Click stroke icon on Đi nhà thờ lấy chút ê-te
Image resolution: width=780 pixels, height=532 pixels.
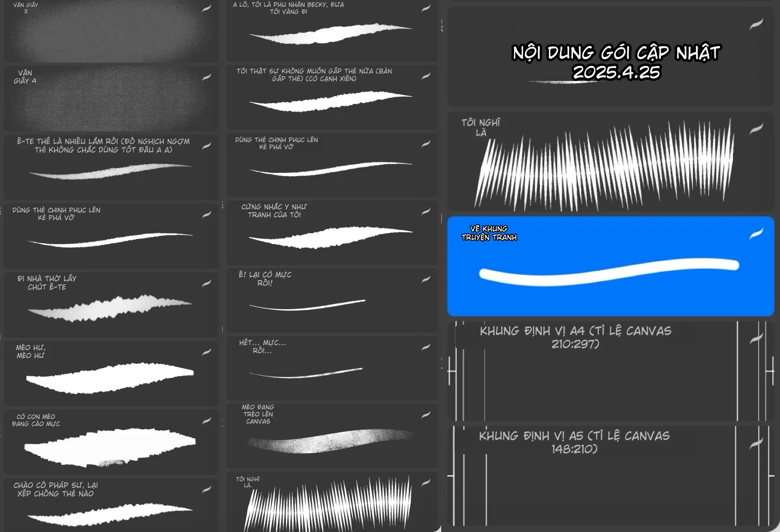[x=207, y=283]
